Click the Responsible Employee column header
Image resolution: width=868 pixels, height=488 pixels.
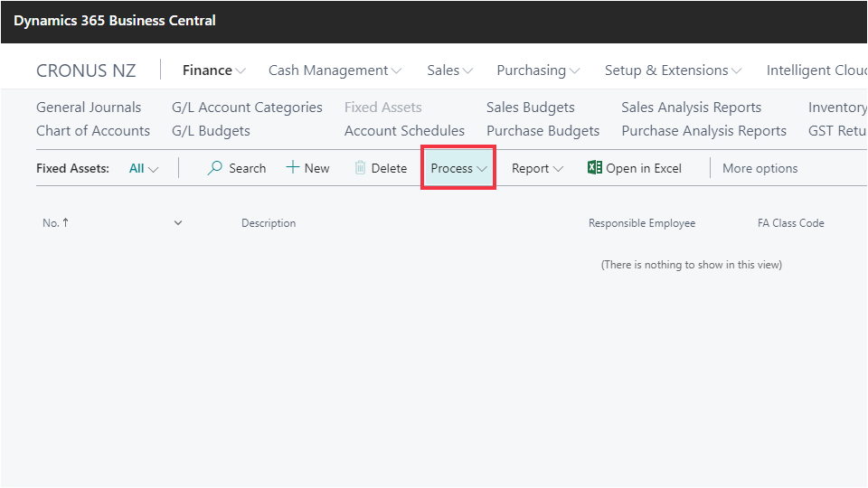click(642, 223)
